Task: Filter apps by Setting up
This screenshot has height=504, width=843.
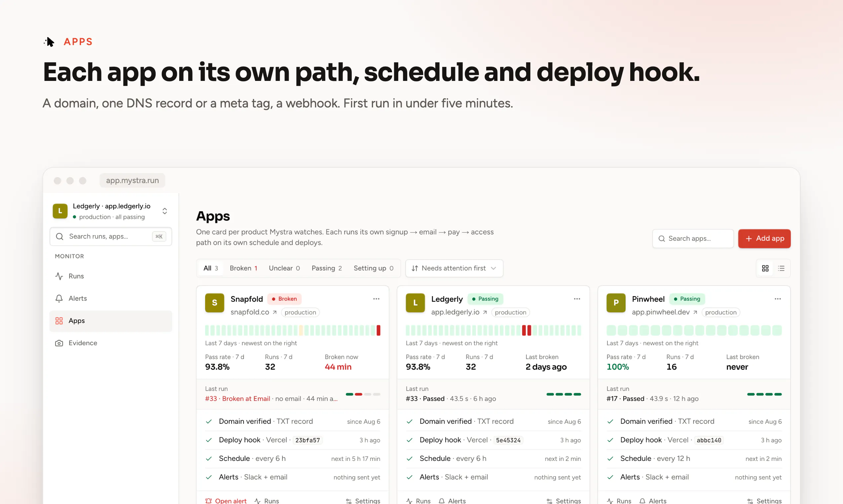Action: (x=373, y=268)
